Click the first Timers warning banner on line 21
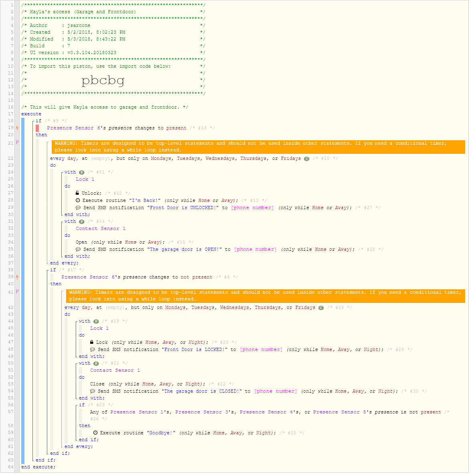The height and width of the screenshot is (476, 472). (258, 147)
